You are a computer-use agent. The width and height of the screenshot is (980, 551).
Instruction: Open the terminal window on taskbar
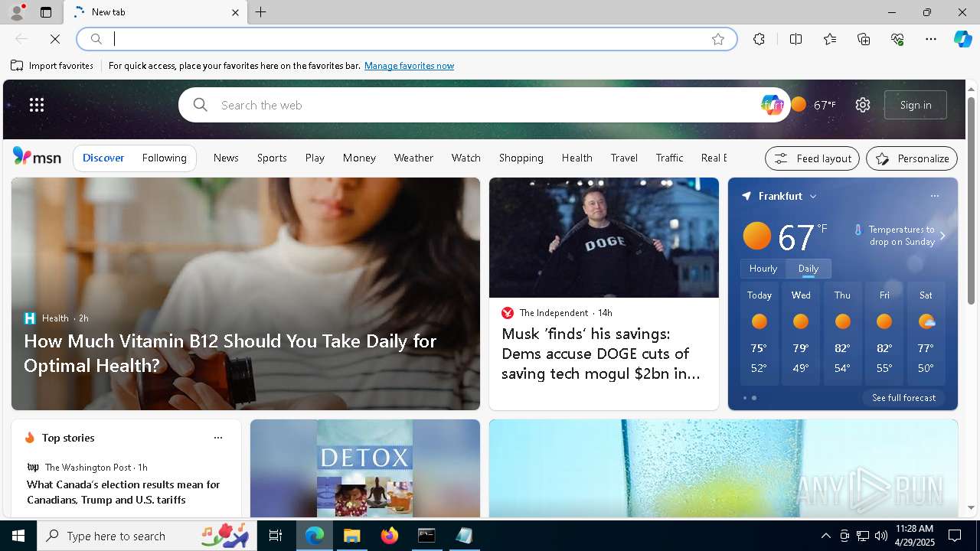click(x=426, y=536)
